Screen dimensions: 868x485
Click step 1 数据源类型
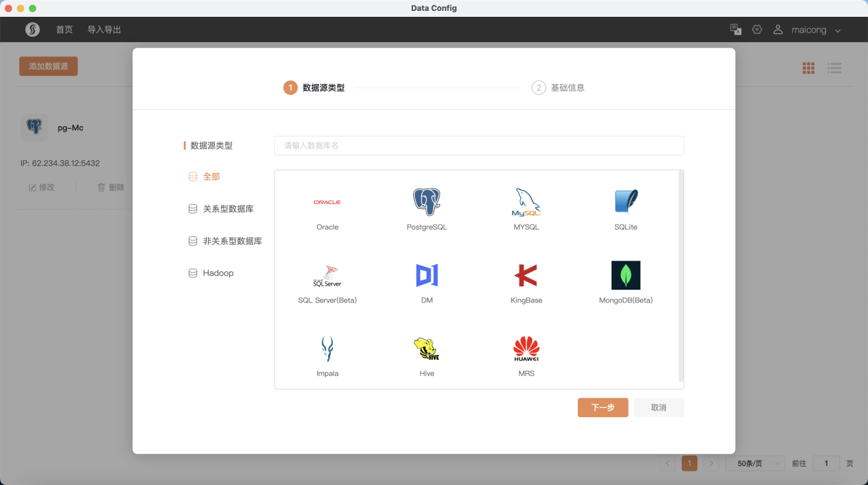click(314, 88)
